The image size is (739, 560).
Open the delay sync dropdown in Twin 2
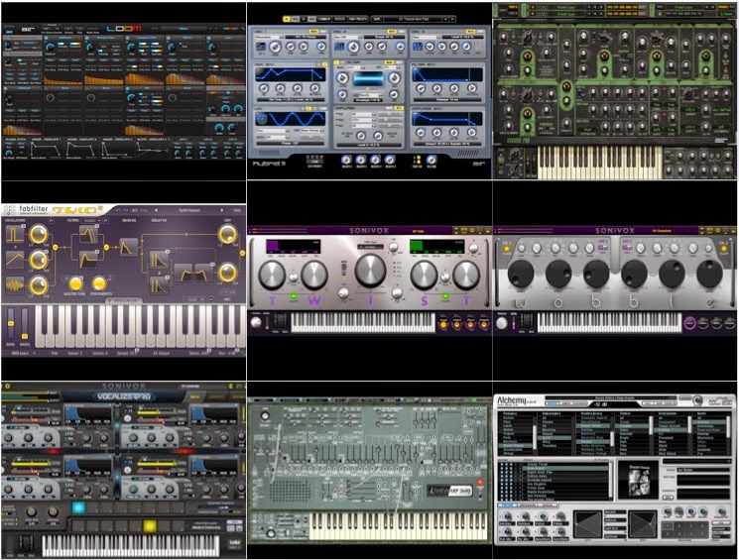coord(193,299)
